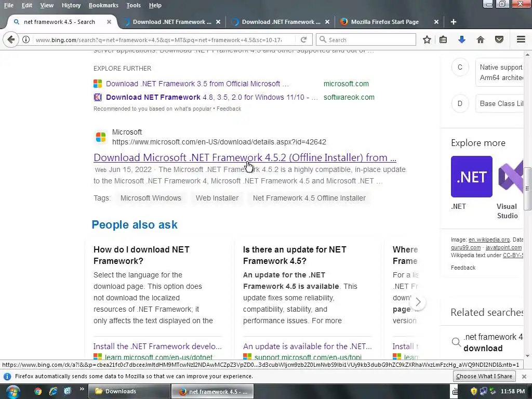The height and width of the screenshot is (399, 532).
Task: Click Feedback in the Explore more panel
Action: coord(463,268)
